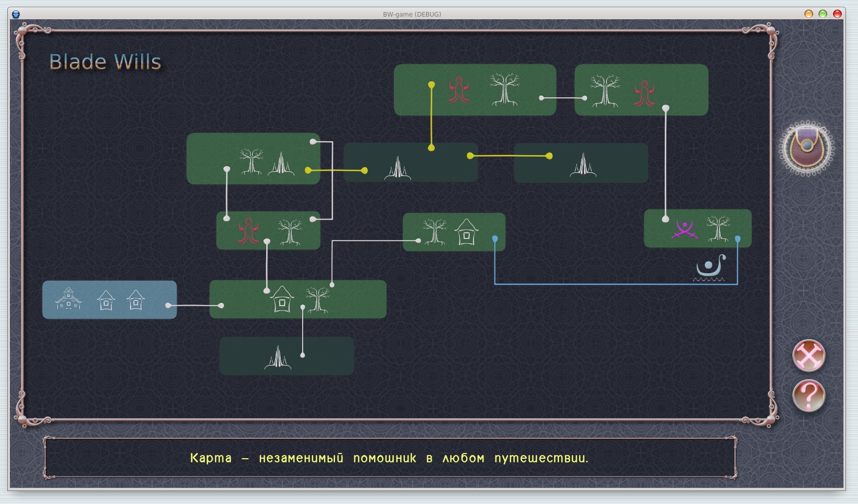Viewport: 858px width, 504px height.
Task: Select the magenta crossed-arms figure icon
Action: coord(684,229)
